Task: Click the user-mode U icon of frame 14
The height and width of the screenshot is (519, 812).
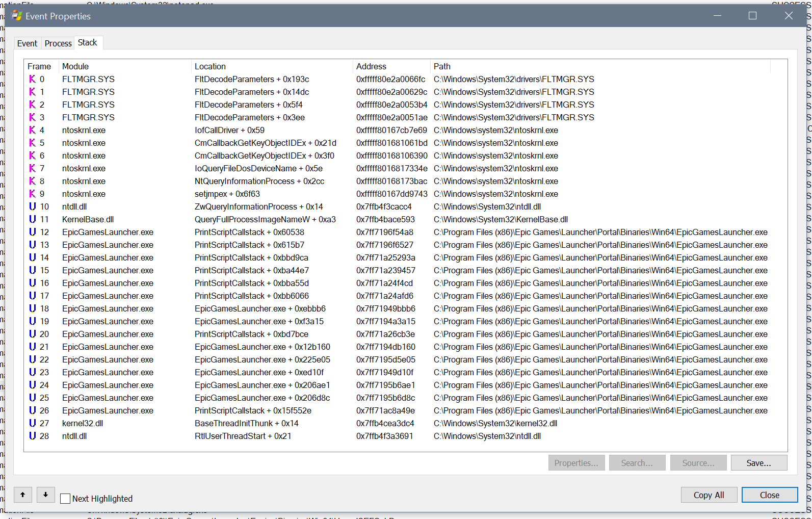Action: tap(32, 257)
